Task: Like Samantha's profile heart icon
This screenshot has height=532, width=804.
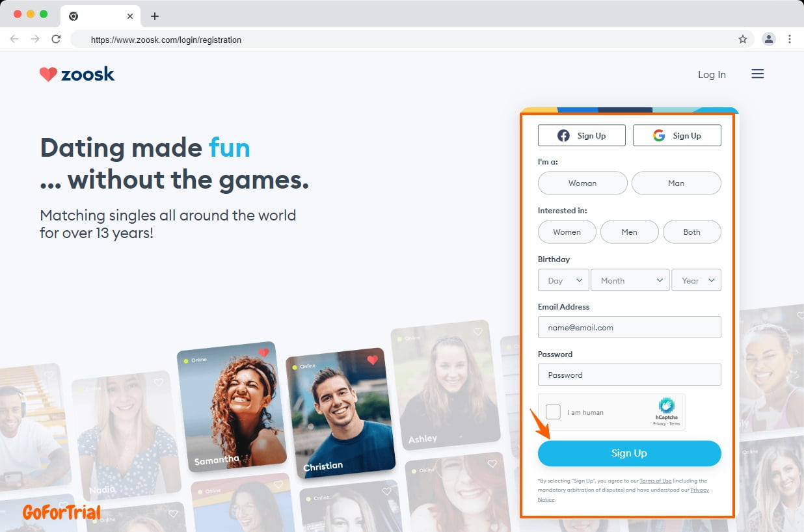Action: coord(263,352)
